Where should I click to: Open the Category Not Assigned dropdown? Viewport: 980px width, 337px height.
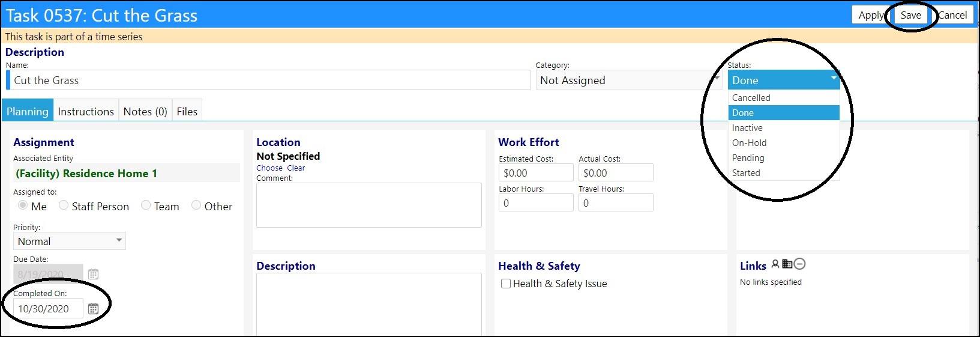[x=629, y=80]
